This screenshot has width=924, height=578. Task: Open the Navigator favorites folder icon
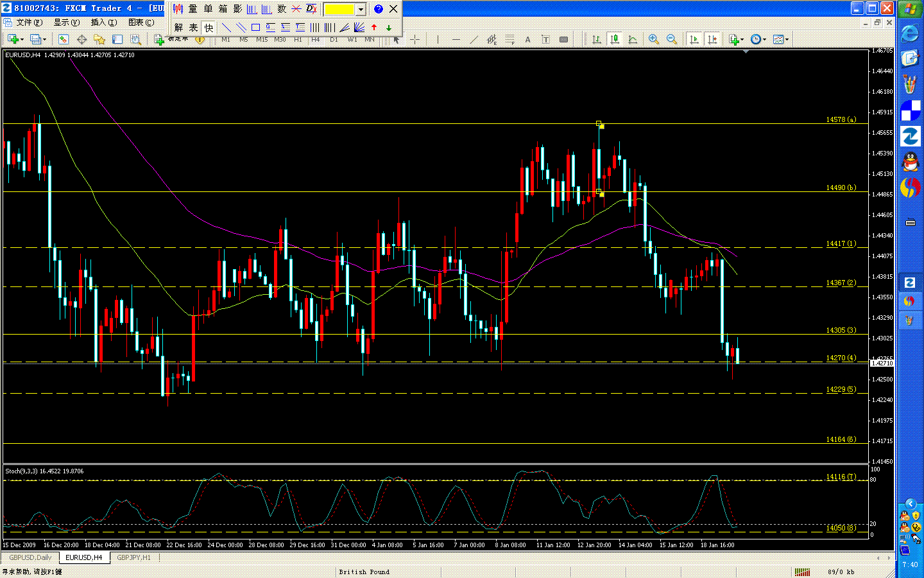click(x=99, y=40)
